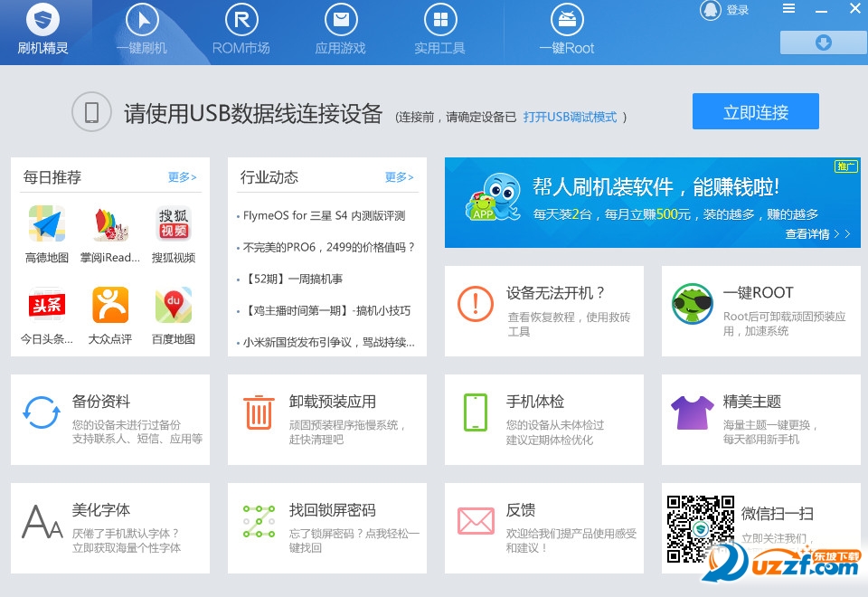Open the 搜狐视频 app icon
868x597 pixels.
tap(172, 222)
